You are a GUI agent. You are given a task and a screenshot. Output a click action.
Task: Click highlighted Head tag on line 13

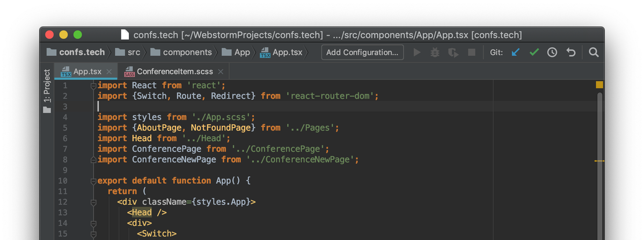click(x=142, y=213)
